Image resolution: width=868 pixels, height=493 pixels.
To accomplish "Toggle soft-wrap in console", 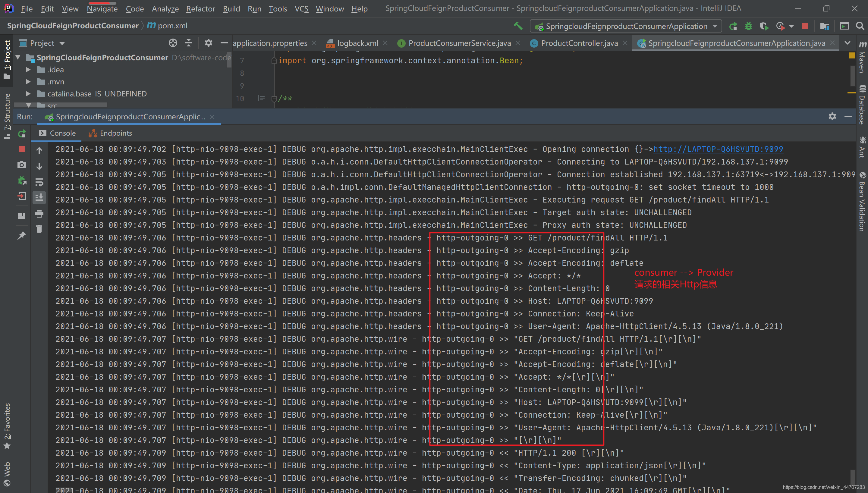I will pos(39,183).
